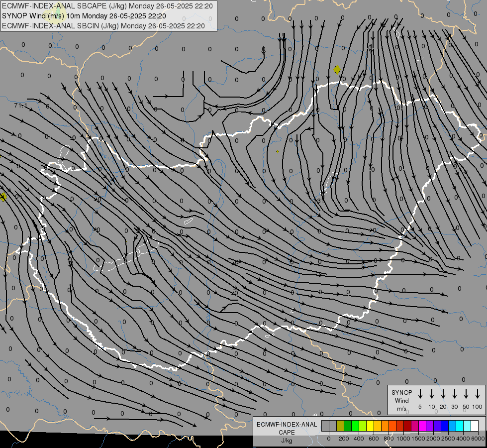Click the 1500 tick label on the CAPE scale

[418, 439]
